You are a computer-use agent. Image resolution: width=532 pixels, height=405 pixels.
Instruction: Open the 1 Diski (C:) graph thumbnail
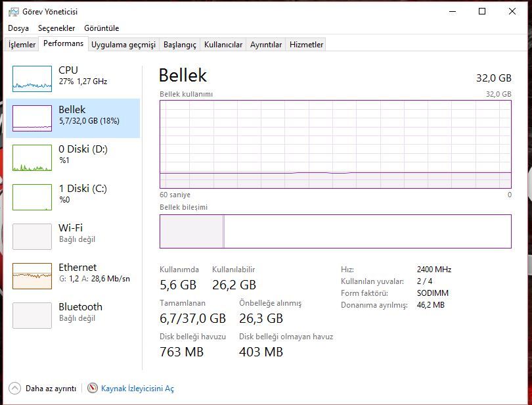tap(32, 197)
